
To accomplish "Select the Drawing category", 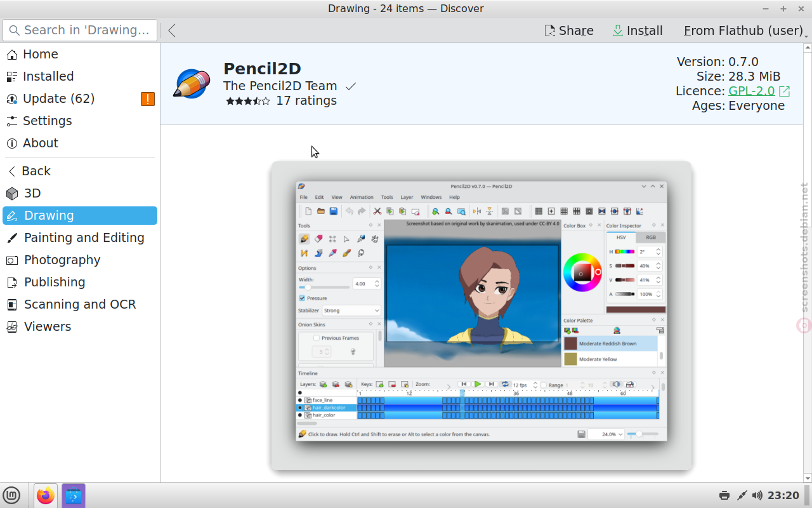I will [x=80, y=215].
